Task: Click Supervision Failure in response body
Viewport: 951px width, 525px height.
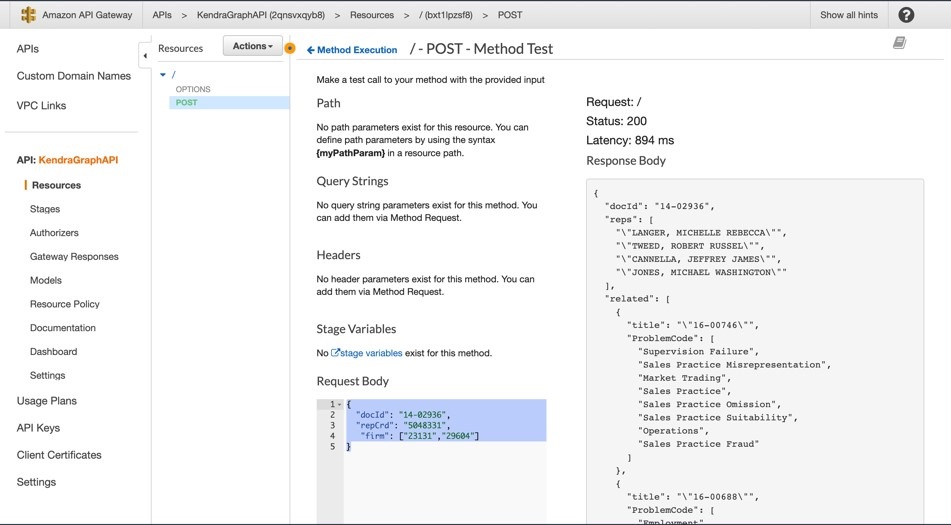Action: (x=697, y=352)
